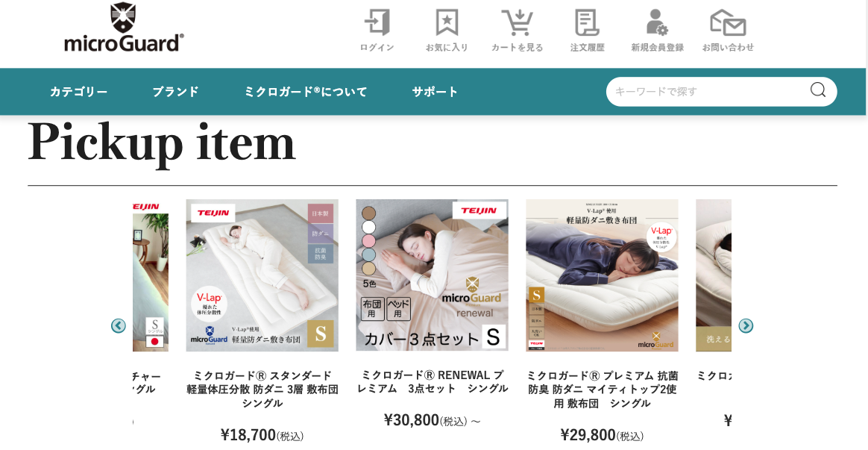Open new member registration (新規会員登録)
868x450 pixels.
(657, 31)
